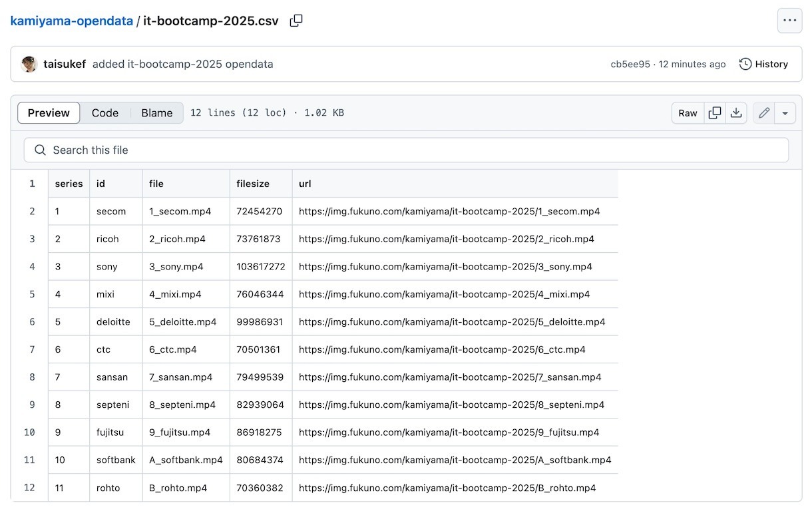
Task: Click the 8_septeni.mp4 URL cell
Action: 455,405
